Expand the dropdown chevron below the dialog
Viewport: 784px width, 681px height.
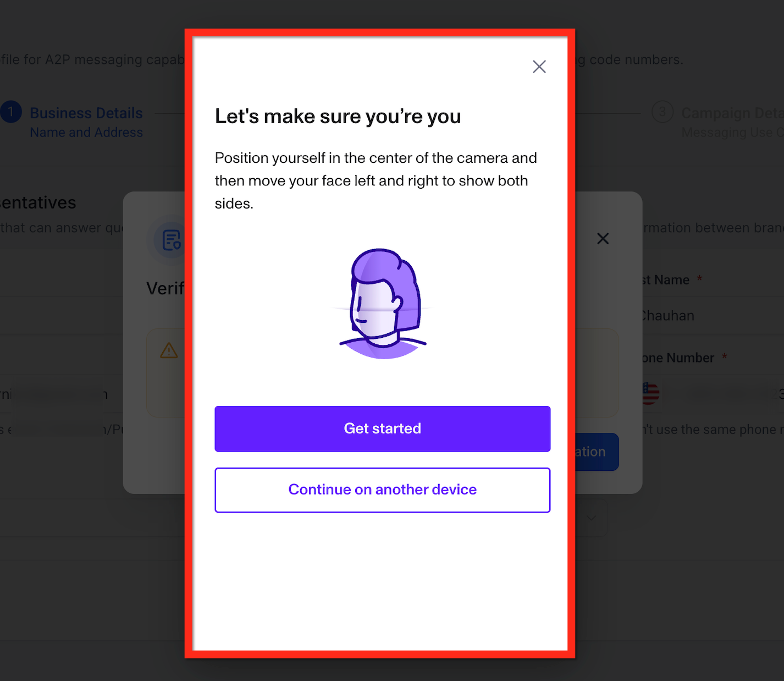592,518
